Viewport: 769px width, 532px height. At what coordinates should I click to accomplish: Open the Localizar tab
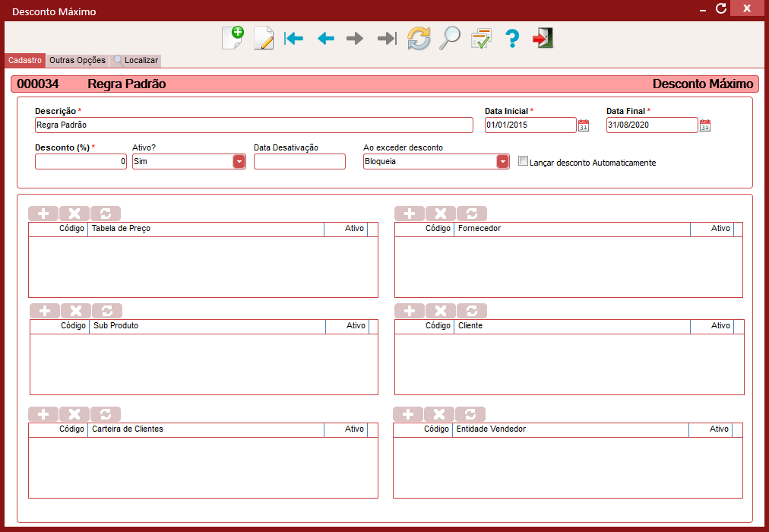136,60
